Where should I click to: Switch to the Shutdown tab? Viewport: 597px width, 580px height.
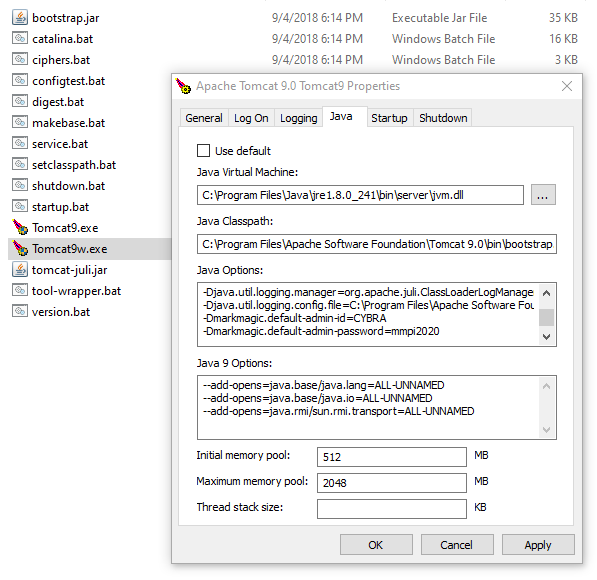click(443, 118)
